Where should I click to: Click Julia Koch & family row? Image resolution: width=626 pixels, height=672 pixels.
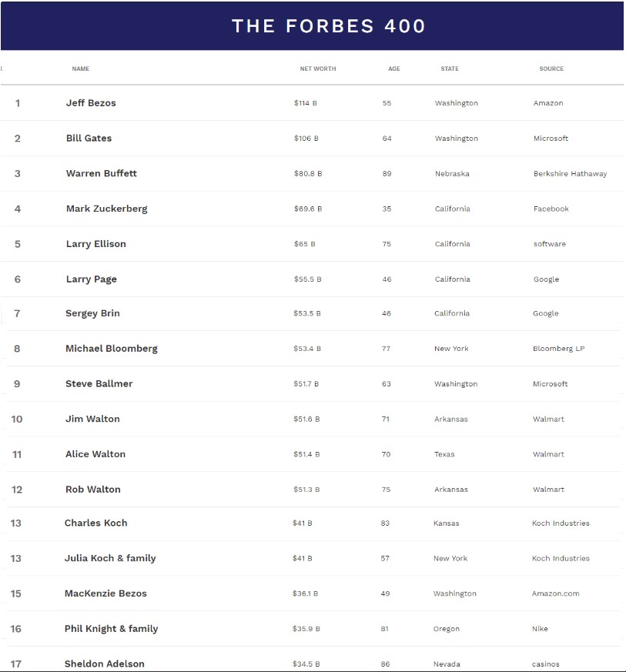tap(110, 559)
